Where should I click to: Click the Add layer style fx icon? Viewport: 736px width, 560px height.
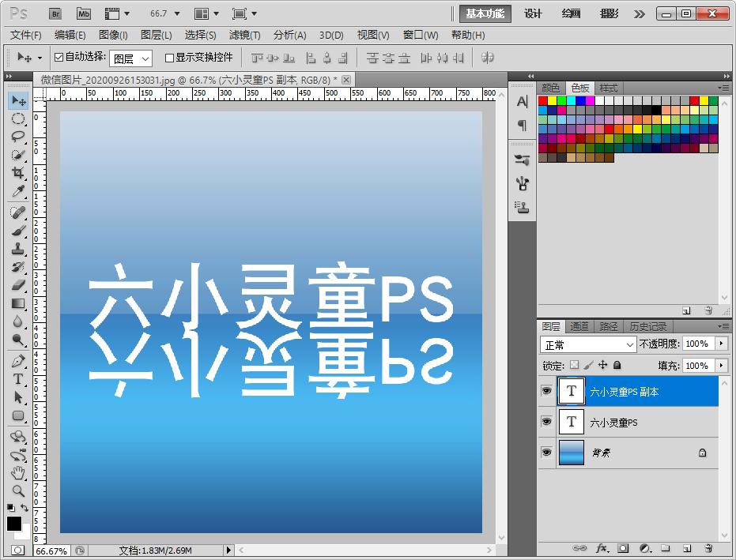(602, 547)
